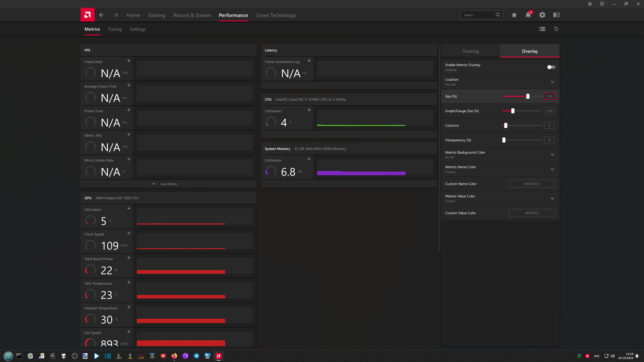Image resolution: width=644 pixels, height=362 pixels.
Task: Click plus on GPU Temperature metric
Action: [x=129, y=283]
